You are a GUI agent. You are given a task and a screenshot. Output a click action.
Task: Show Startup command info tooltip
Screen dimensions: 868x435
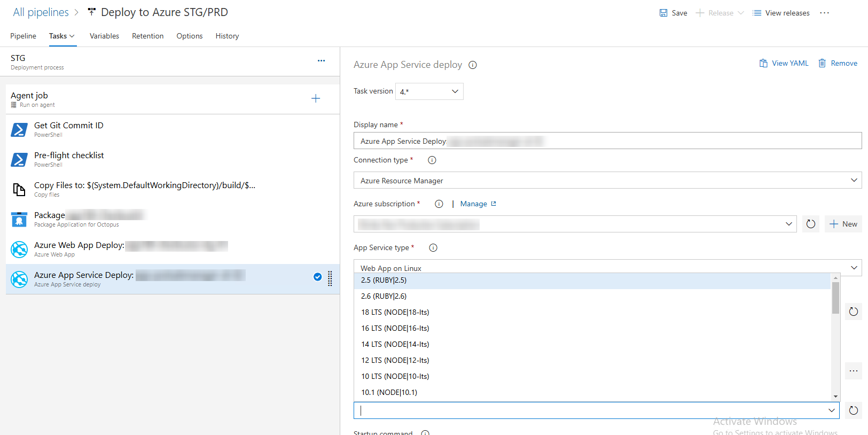[x=425, y=432]
